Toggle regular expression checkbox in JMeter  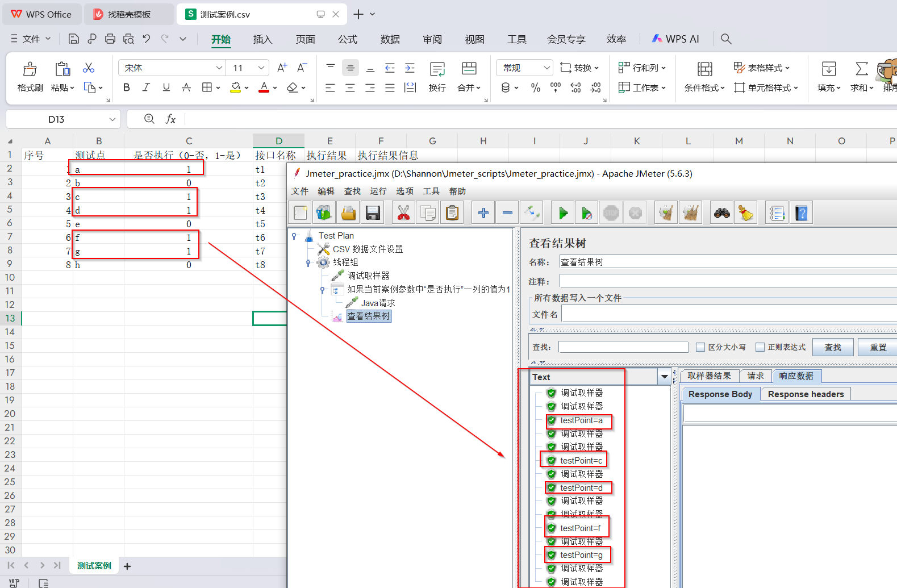[760, 347]
